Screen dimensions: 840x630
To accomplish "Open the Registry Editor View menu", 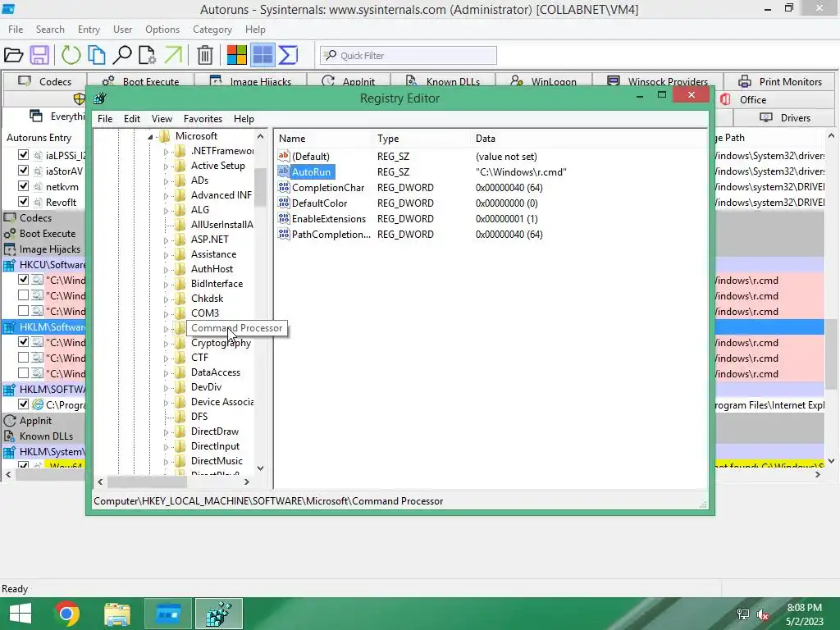I will coord(162,119).
